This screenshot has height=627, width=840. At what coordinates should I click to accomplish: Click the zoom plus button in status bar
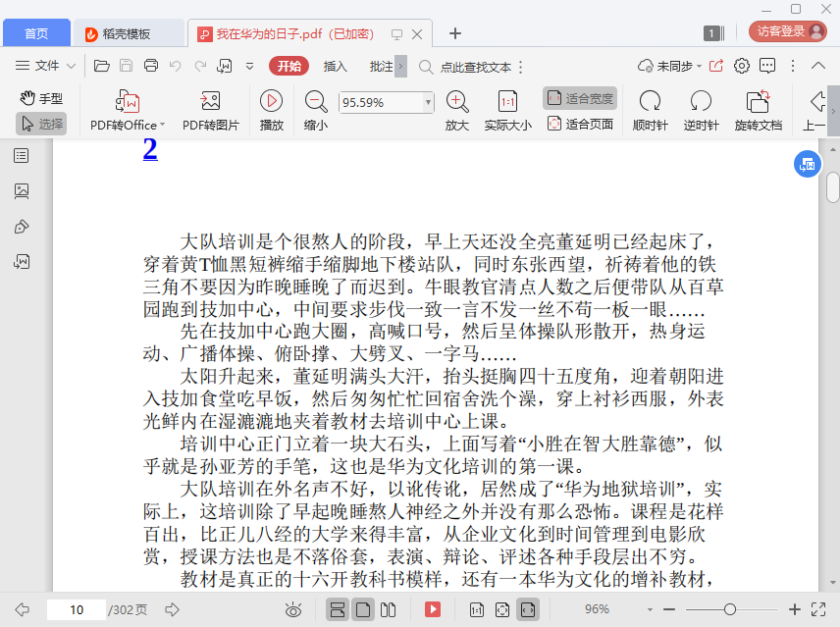tap(795, 609)
